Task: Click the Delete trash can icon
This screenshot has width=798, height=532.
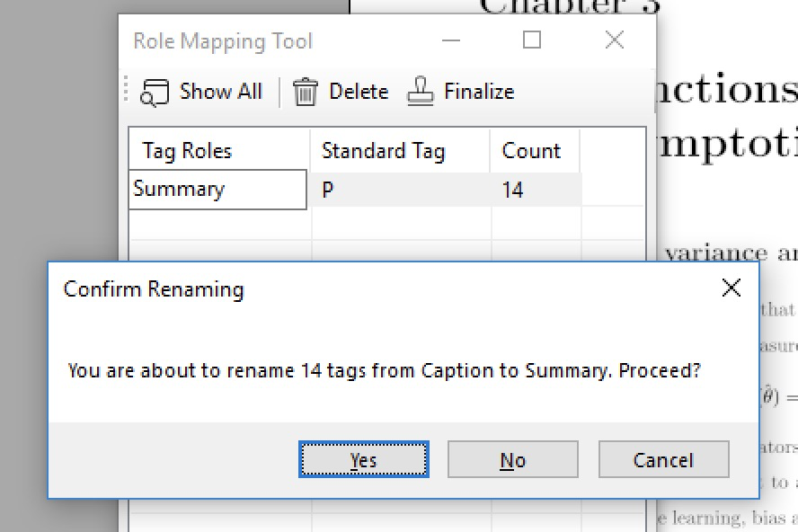Action: [306, 92]
